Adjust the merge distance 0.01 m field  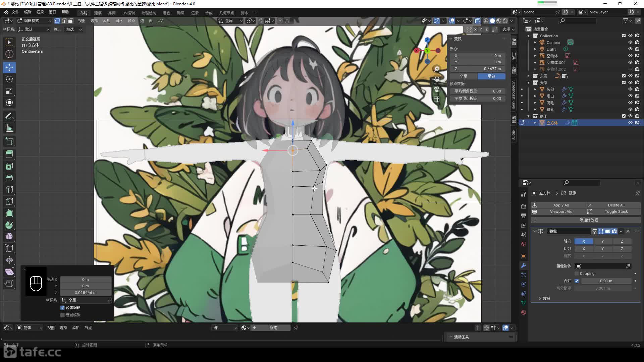606,281
